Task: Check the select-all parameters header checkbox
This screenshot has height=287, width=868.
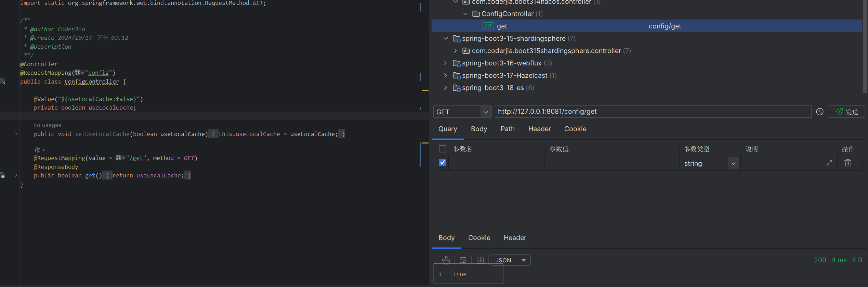Action: tap(443, 149)
